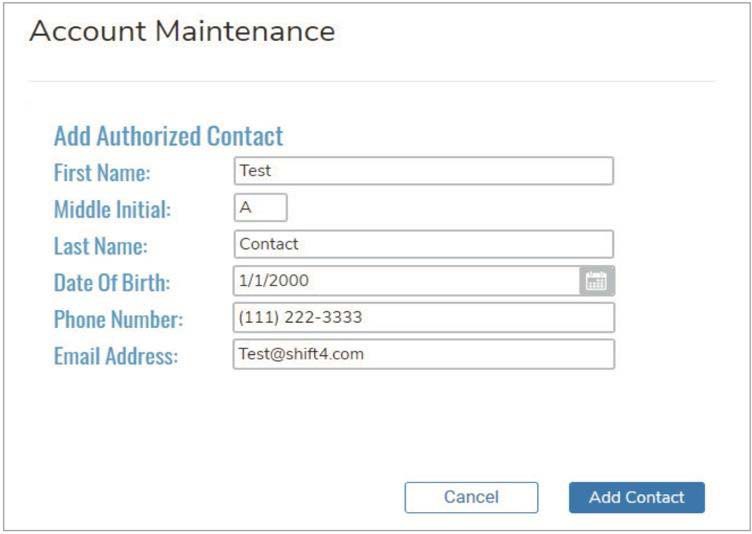Click the 'Date Of Birth:' label
752x534 pixels.
112,282
